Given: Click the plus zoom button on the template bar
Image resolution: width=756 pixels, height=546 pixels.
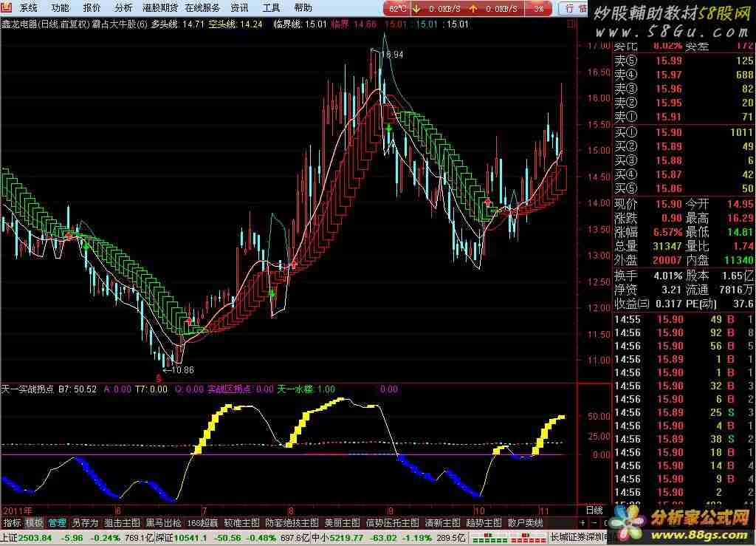Looking at the screenshot, I should 583,523.
